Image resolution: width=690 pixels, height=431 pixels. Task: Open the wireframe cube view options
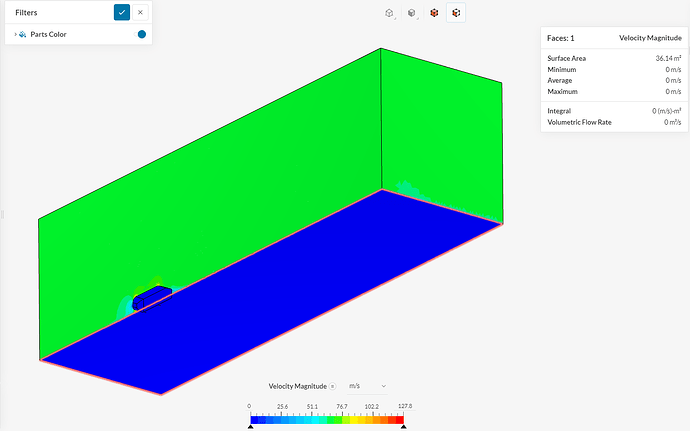(389, 13)
